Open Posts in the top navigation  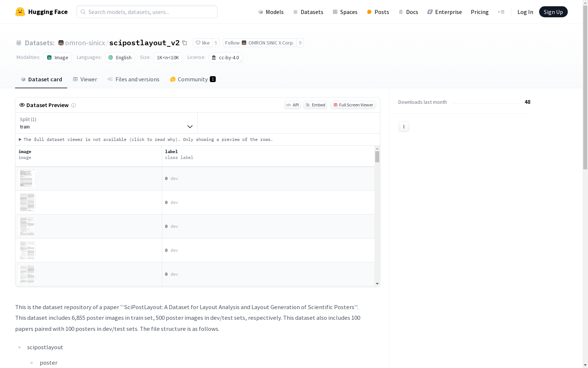click(378, 12)
